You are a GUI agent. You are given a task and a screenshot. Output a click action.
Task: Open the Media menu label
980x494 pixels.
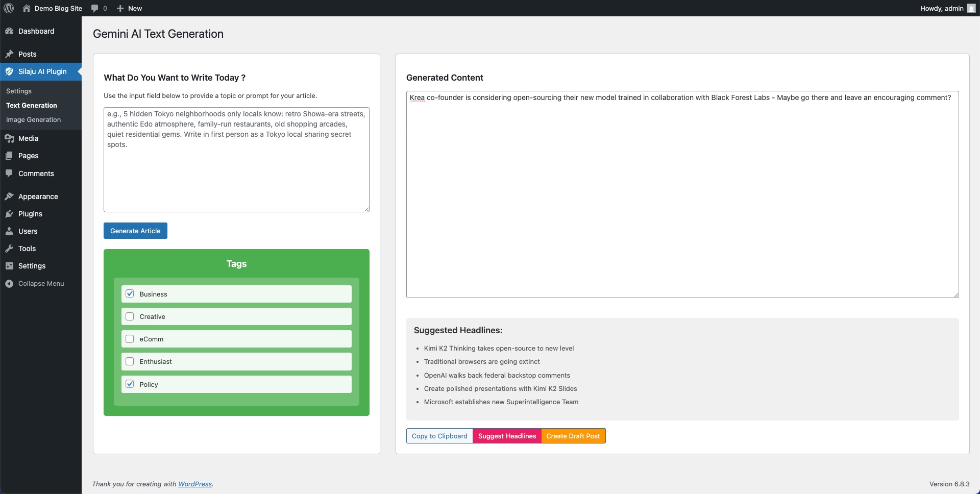tap(29, 138)
